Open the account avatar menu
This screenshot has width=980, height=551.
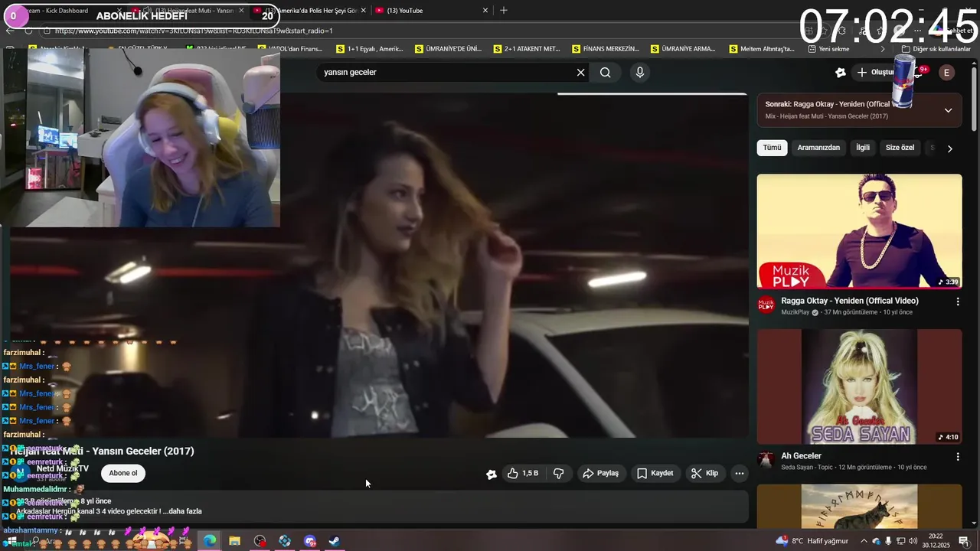(x=947, y=73)
